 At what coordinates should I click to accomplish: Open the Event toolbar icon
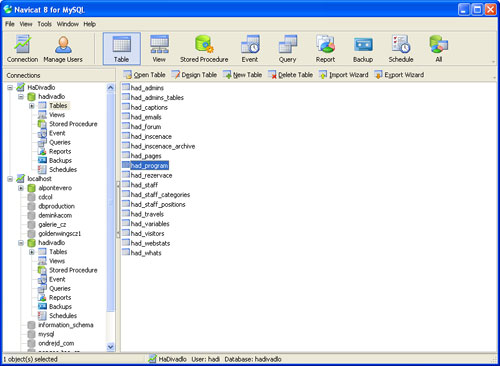pyautogui.click(x=250, y=49)
